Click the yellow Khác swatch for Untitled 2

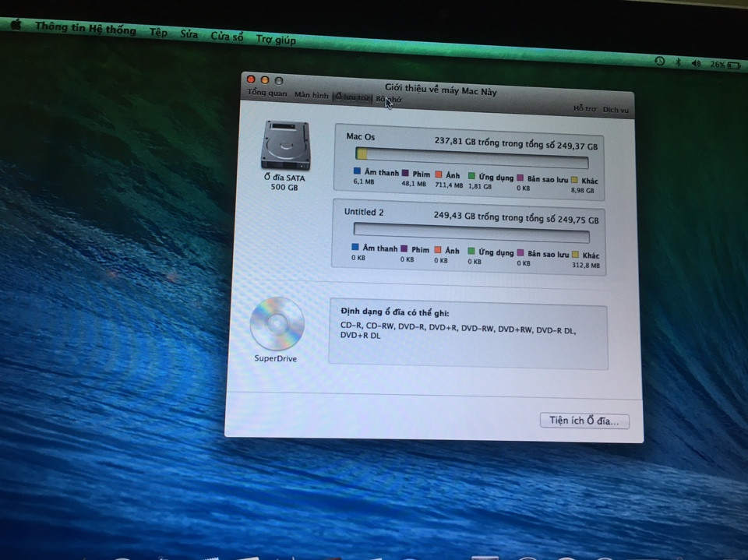[575, 254]
